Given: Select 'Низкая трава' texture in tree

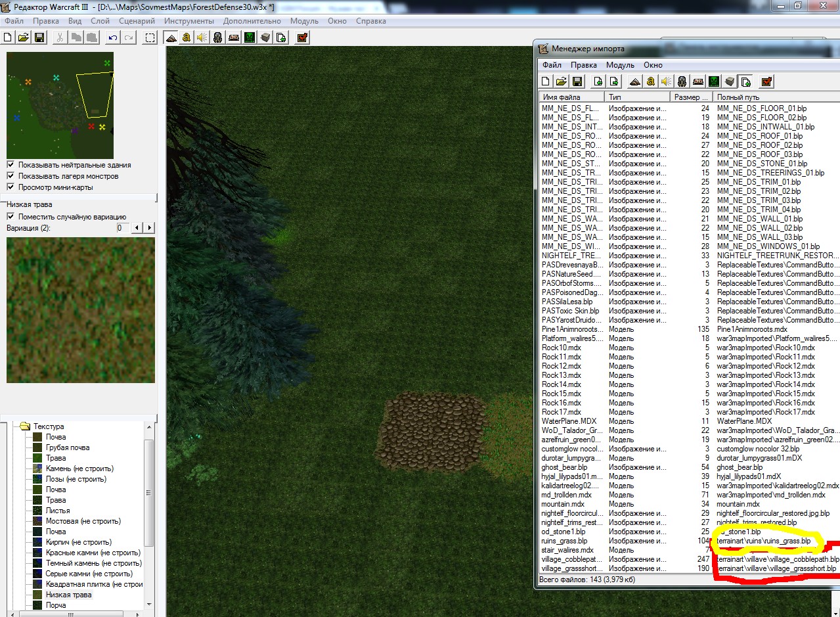Looking at the screenshot, I should pos(69,595).
